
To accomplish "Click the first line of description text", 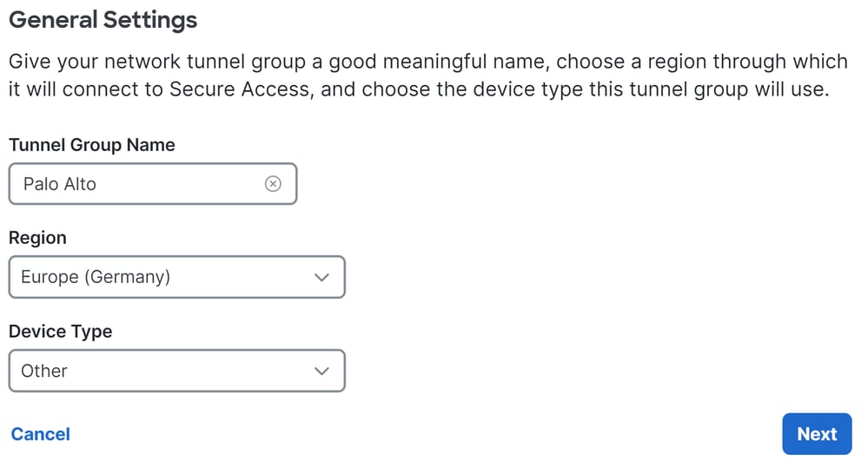I will (x=427, y=61).
